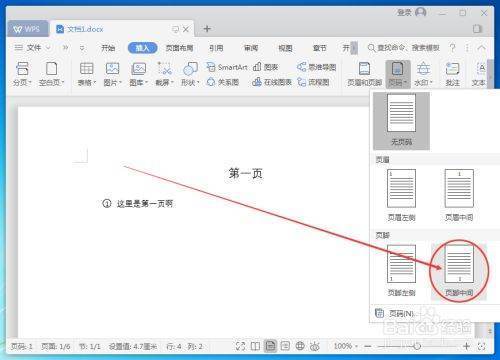This screenshot has width=500, height=360.
Task: Click the fullscreen icon in status bar view group
Action: click(x=240, y=346)
